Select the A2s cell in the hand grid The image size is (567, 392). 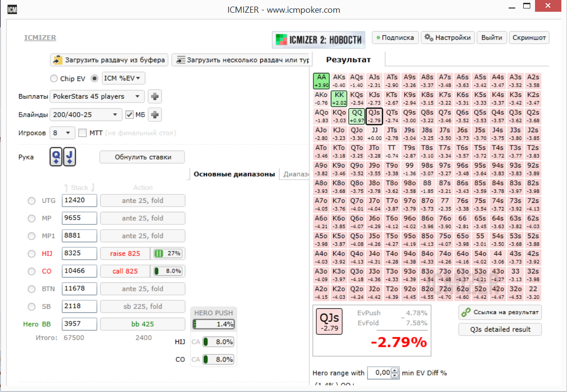pos(533,81)
